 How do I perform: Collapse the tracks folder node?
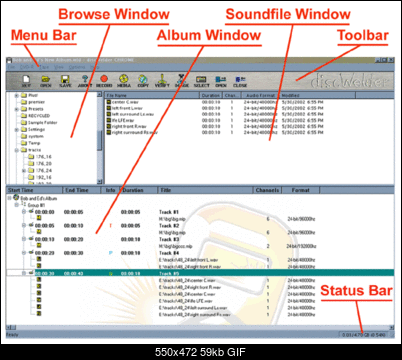click(x=16, y=150)
